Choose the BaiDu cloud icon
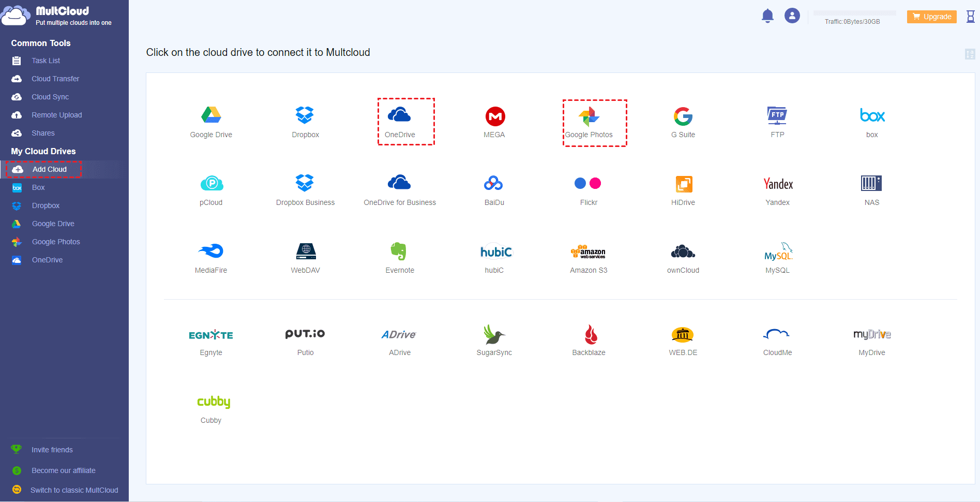This screenshot has width=980, height=502. pos(493,183)
